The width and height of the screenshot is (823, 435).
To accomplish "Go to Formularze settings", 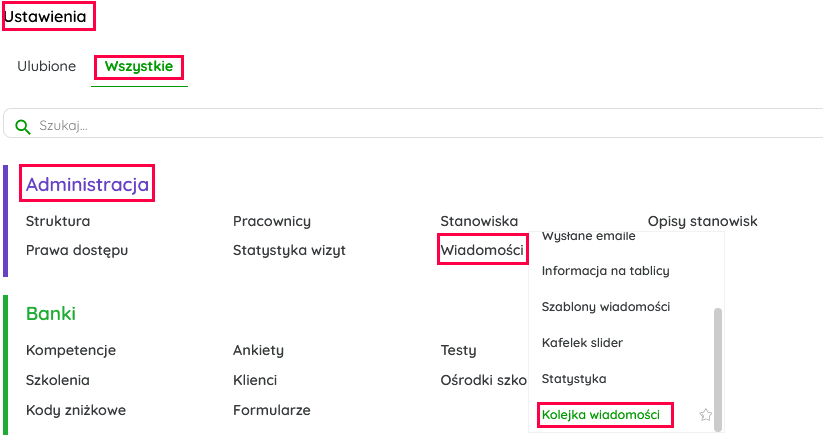I will [272, 410].
